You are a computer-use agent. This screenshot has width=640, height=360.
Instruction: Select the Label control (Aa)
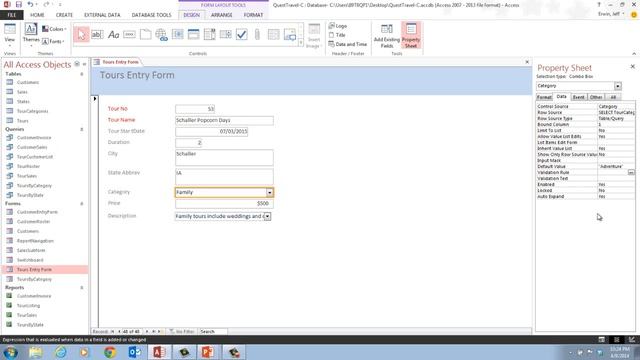[x=113, y=35]
